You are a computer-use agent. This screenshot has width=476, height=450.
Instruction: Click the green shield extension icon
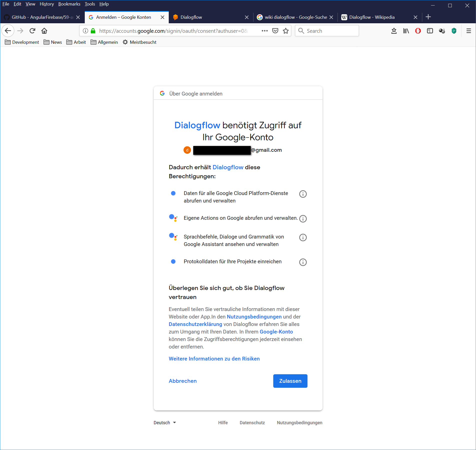click(454, 31)
